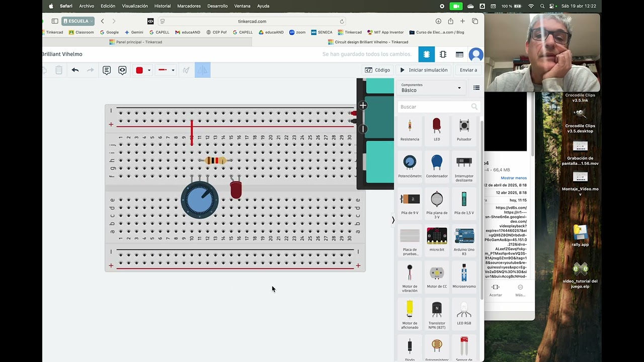Open Safari share icon
644x362 pixels.
coord(450,21)
